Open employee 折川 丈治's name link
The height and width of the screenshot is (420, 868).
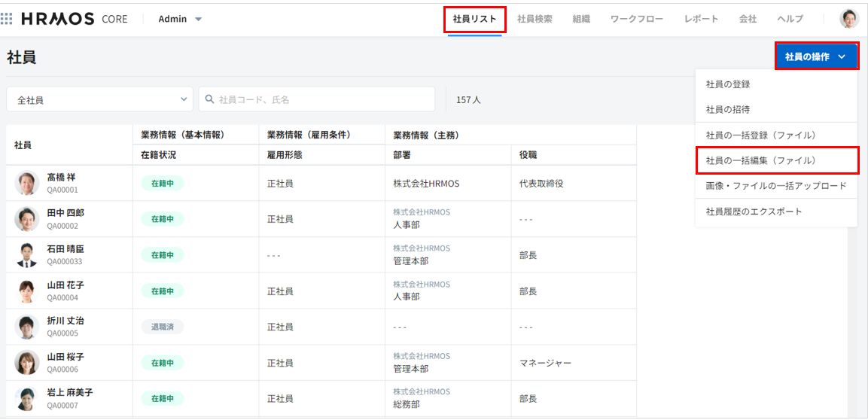pyautogui.click(x=65, y=321)
